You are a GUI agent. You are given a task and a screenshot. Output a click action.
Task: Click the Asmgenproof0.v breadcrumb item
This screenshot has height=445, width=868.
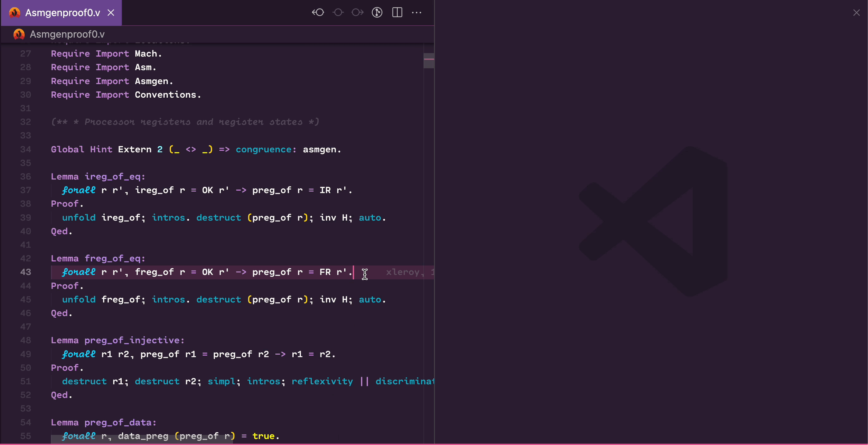pyautogui.click(x=67, y=34)
